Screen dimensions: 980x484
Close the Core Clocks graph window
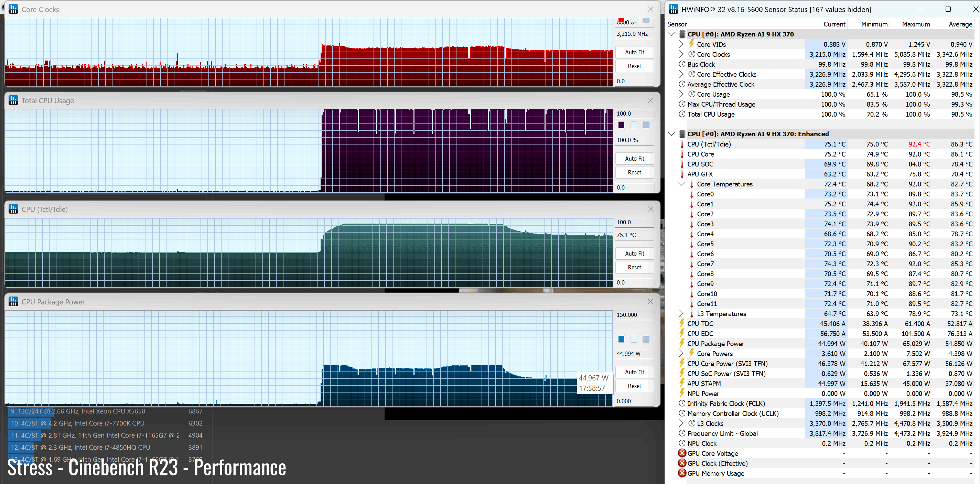click(x=650, y=9)
